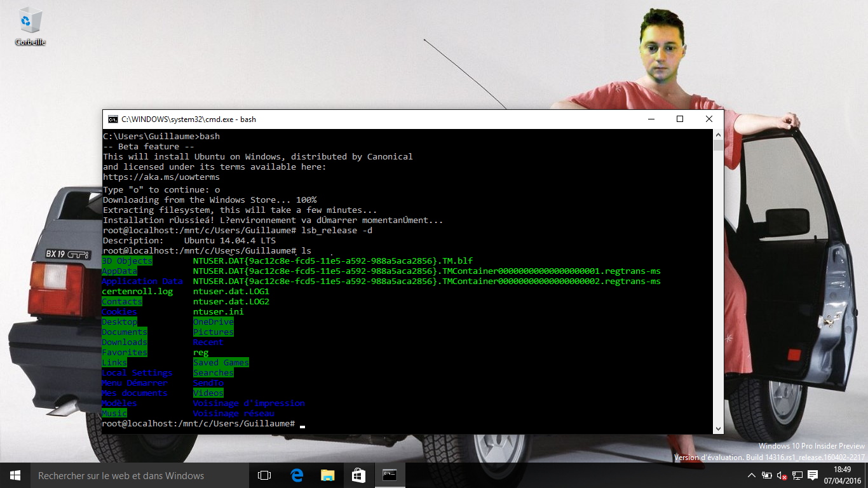Click the https://aka.ms/uowterms text
868x488 pixels.
(161, 177)
